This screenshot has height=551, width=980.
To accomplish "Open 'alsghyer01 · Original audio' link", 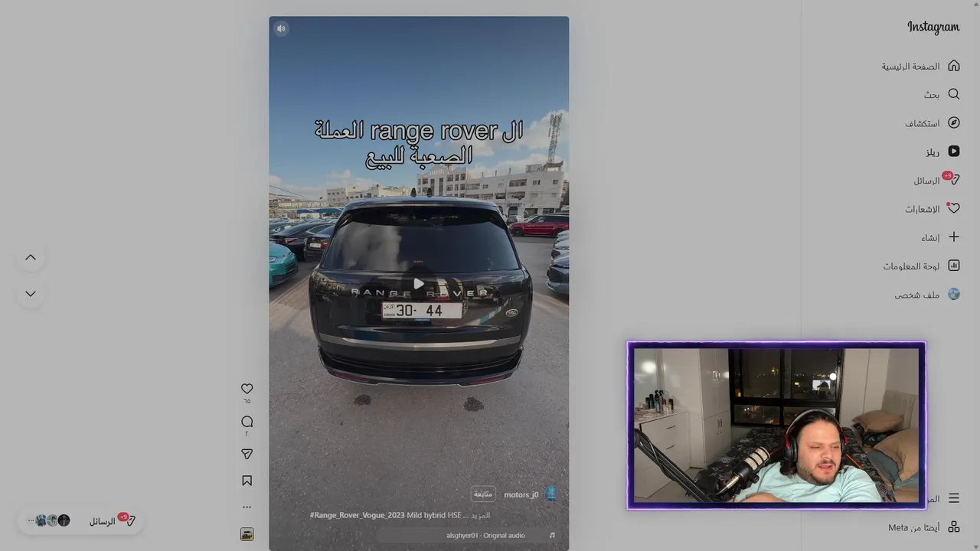I will coord(485,535).
